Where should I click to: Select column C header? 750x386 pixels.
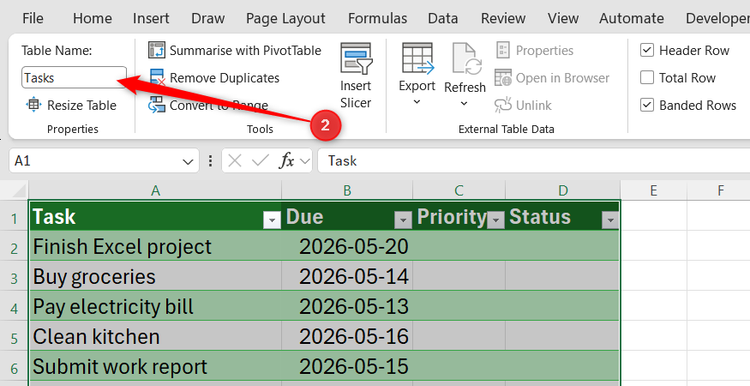[x=459, y=191]
